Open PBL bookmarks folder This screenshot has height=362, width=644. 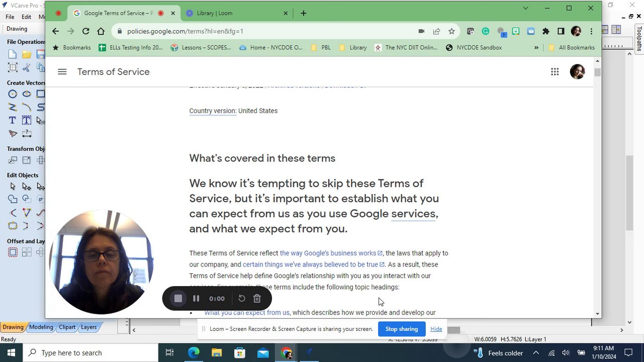pyautogui.click(x=320, y=47)
